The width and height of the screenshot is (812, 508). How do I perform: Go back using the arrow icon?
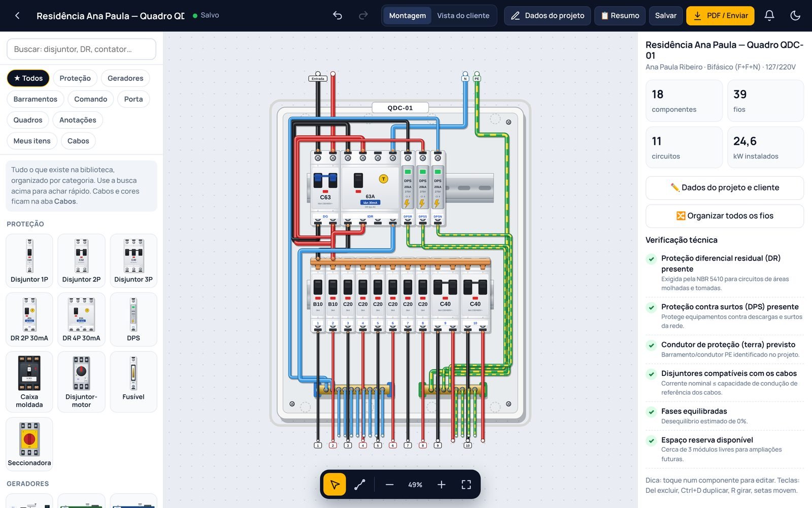pos(17,16)
